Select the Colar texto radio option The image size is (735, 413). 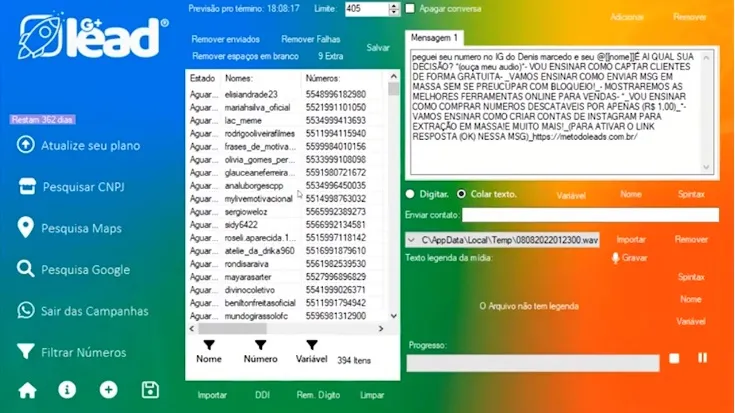pyautogui.click(x=461, y=194)
